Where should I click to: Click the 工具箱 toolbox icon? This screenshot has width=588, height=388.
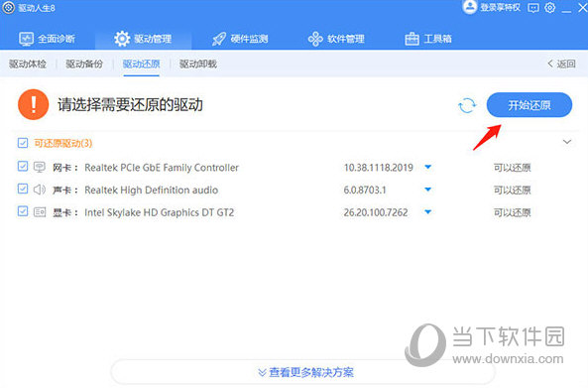click(412, 39)
